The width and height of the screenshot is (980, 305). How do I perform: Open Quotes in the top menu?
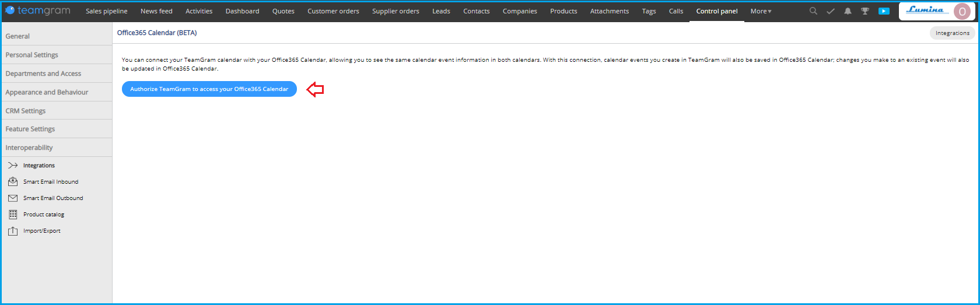coord(283,11)
